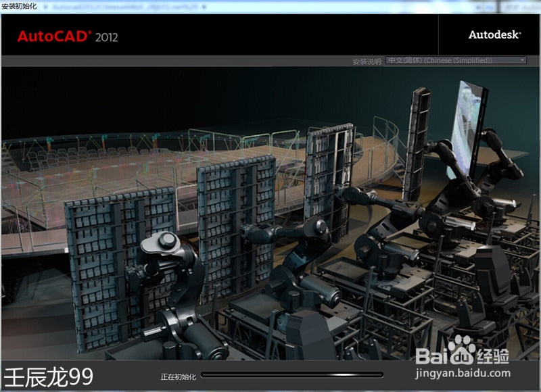Image resolution: width=541 pixels, height=392 pixels.
Task: Open the 中文(简体) language dropdown
Action: click(x=456, y=60)
